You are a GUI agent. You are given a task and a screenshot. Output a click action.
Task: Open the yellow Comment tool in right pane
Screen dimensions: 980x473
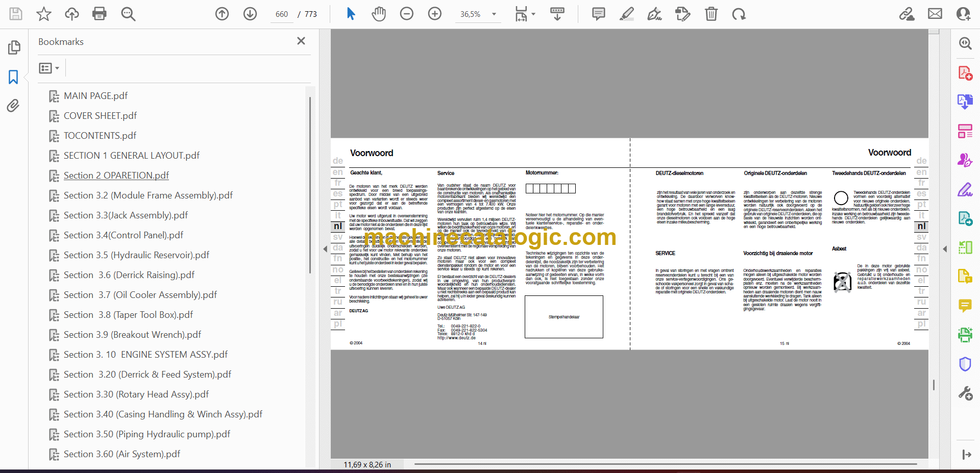click(x=965, y=306)
